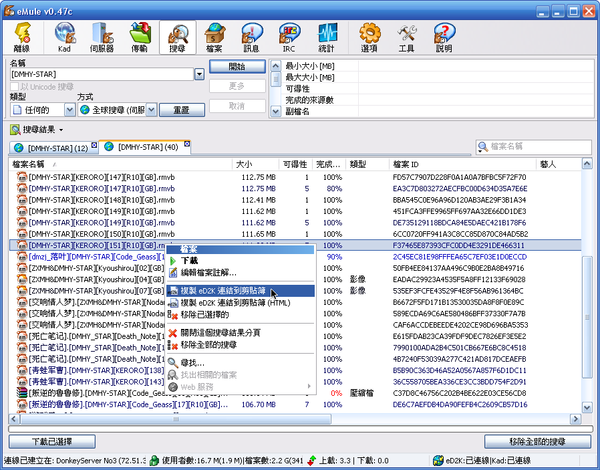Screen dimensions: 600x470
Task: Click the vertical scrollbar thumb of results
Action: pyautogui.click(x=587, y=317)
